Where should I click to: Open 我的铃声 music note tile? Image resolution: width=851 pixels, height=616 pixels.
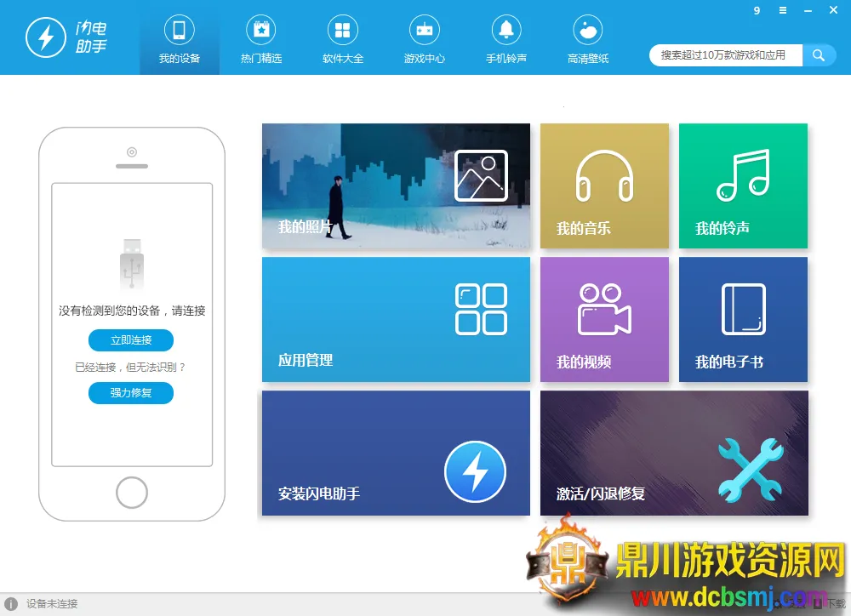click(743, 185)
